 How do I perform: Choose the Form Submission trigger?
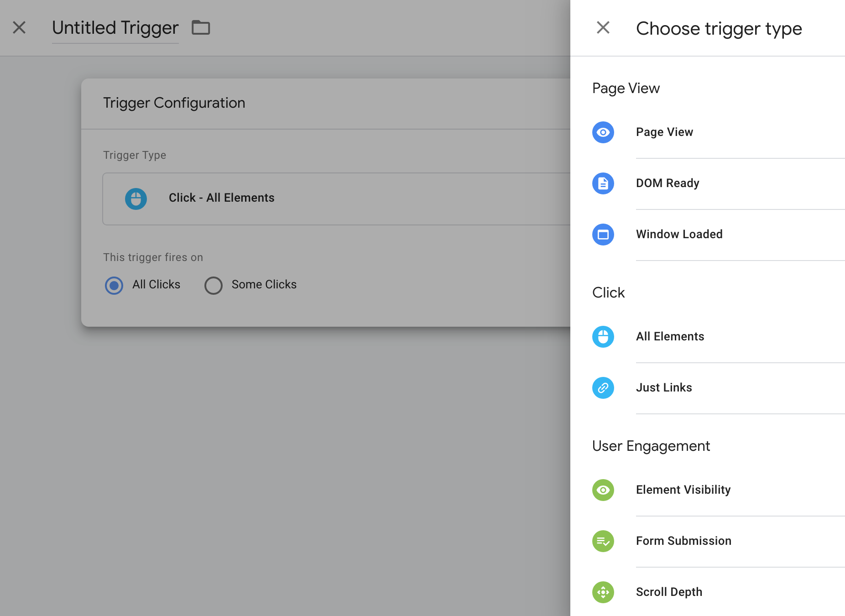point(708,541)
